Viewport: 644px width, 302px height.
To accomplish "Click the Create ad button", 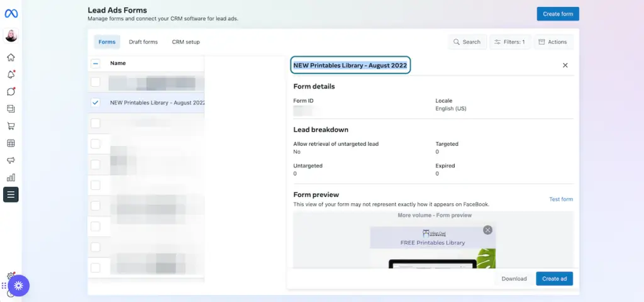I will click(554, 279).
